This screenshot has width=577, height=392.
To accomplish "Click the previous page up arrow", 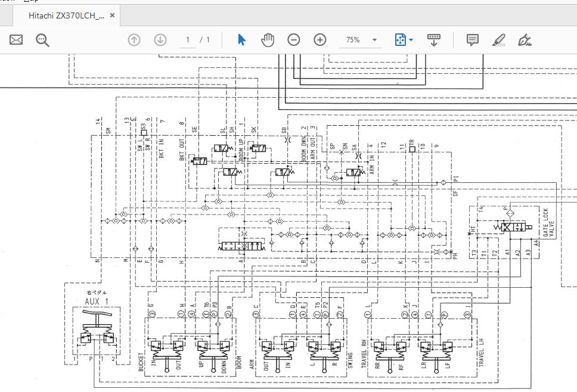I will point(134,40).
